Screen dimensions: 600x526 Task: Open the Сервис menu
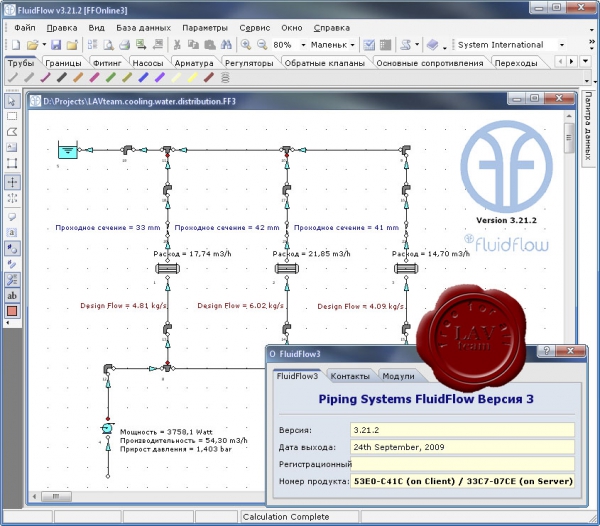pyautogui.click(x=254, y=28)
